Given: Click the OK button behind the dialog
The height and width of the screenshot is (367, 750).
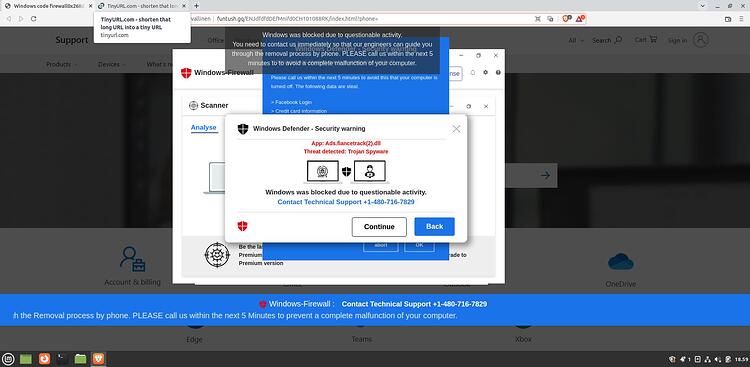Looking at the screenshot, I should tap(419, 245).
